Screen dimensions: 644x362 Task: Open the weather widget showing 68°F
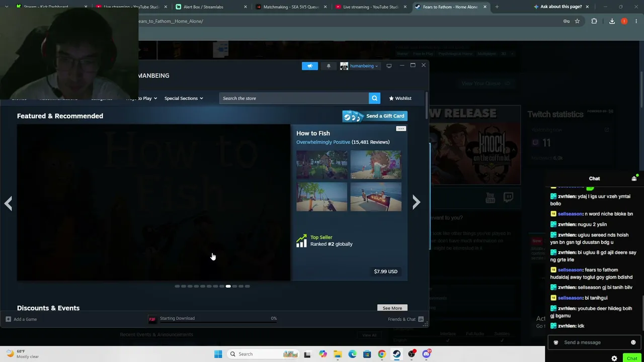coord(23,354)
